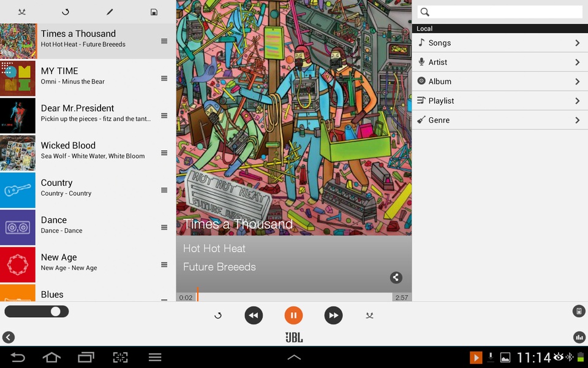Open the Genre library category

point(500,120)
